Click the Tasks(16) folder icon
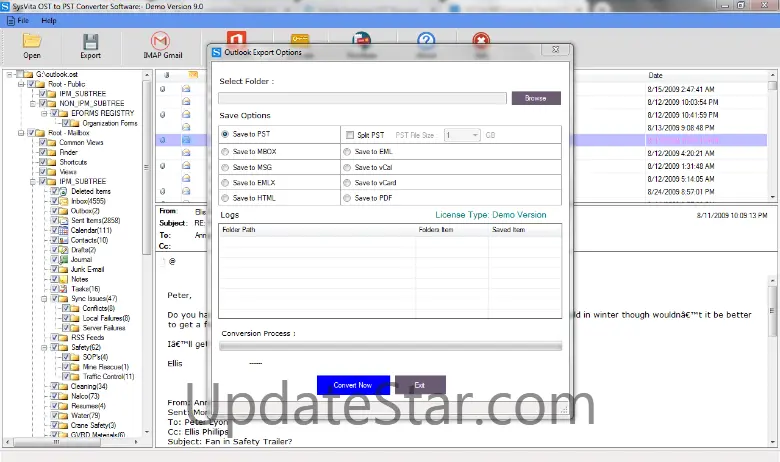This screenshot has height=462, width=780. tap(64, 289)
